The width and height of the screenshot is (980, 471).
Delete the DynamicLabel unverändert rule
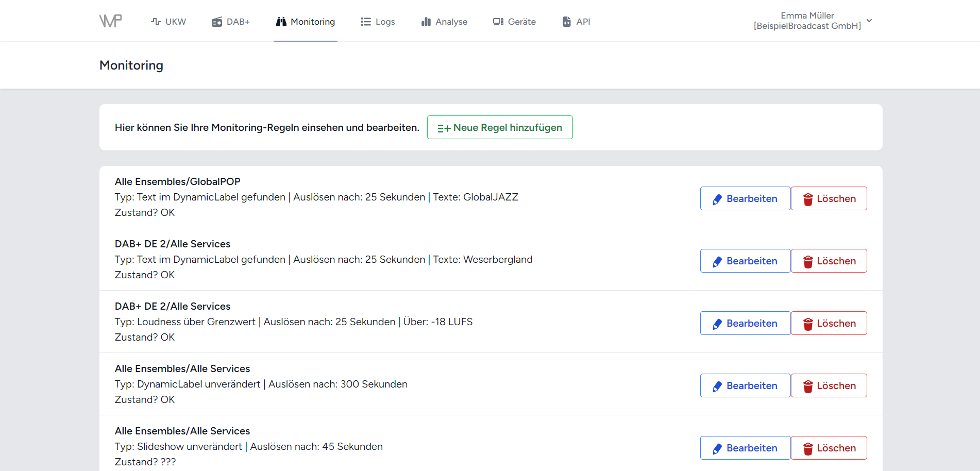[829, 385]
